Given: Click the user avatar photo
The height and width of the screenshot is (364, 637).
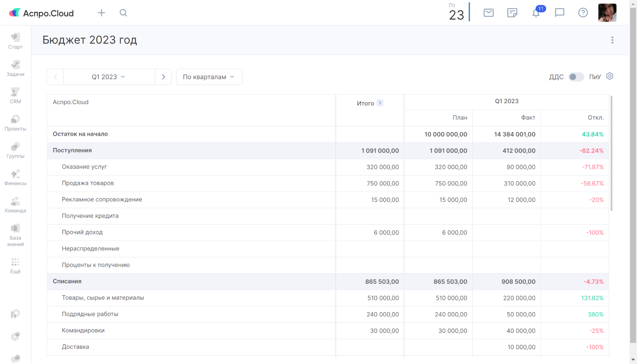Looking at the screenshot, I should click(x=607, y=13).
